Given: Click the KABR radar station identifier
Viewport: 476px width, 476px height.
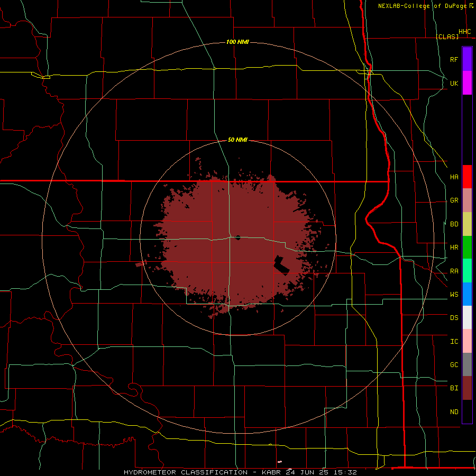Looking at the screenshot, I should click(272, 472).
